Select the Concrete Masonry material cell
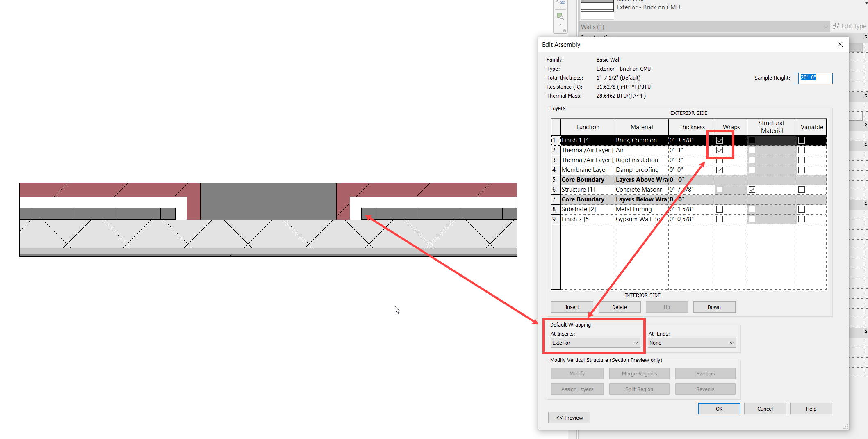868x439 pixels. point(641,190)
